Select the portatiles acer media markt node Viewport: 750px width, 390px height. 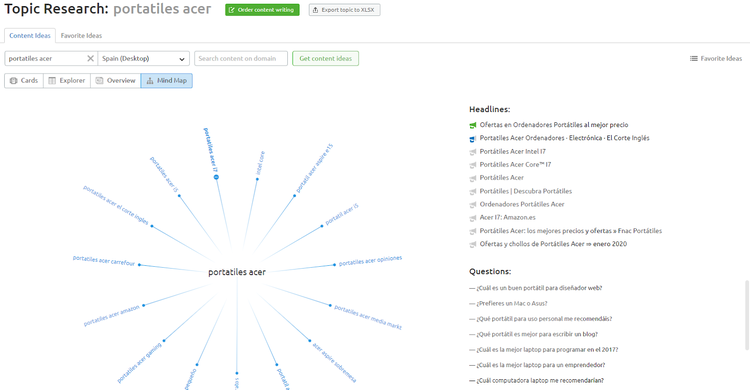click(x=367, y=317)
